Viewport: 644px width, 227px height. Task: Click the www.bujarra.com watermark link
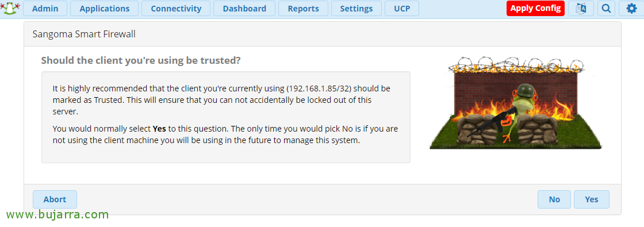[58, 214]
